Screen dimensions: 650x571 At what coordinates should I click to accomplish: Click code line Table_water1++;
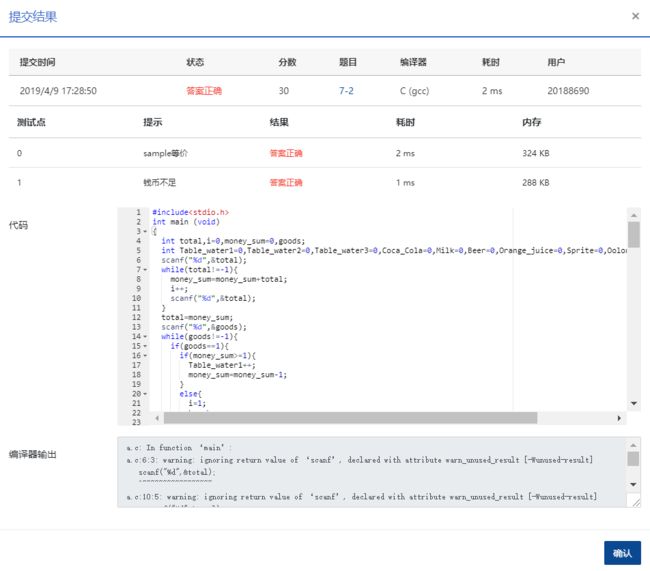tap(222, 365)
